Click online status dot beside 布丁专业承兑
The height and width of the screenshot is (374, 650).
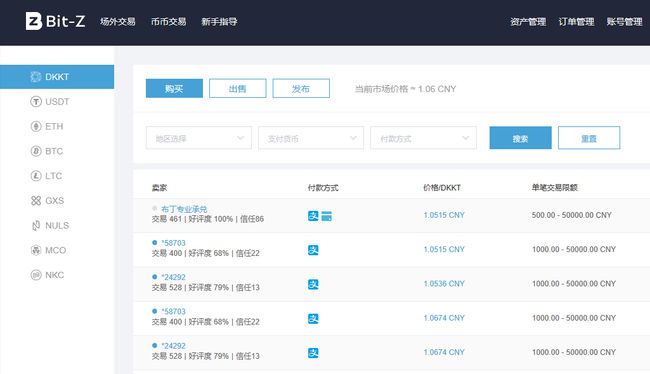tap(155, 208)
